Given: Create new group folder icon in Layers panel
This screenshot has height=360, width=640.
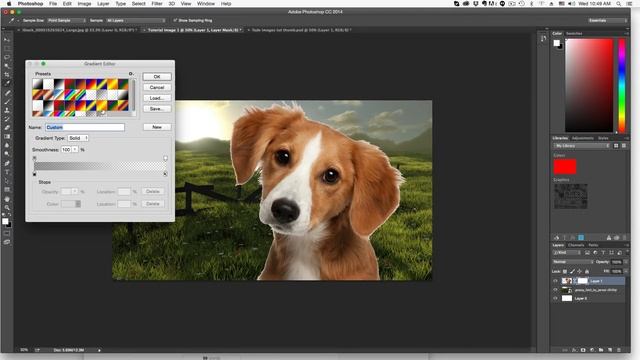Looking at the screenshot, I should (601, 350).
